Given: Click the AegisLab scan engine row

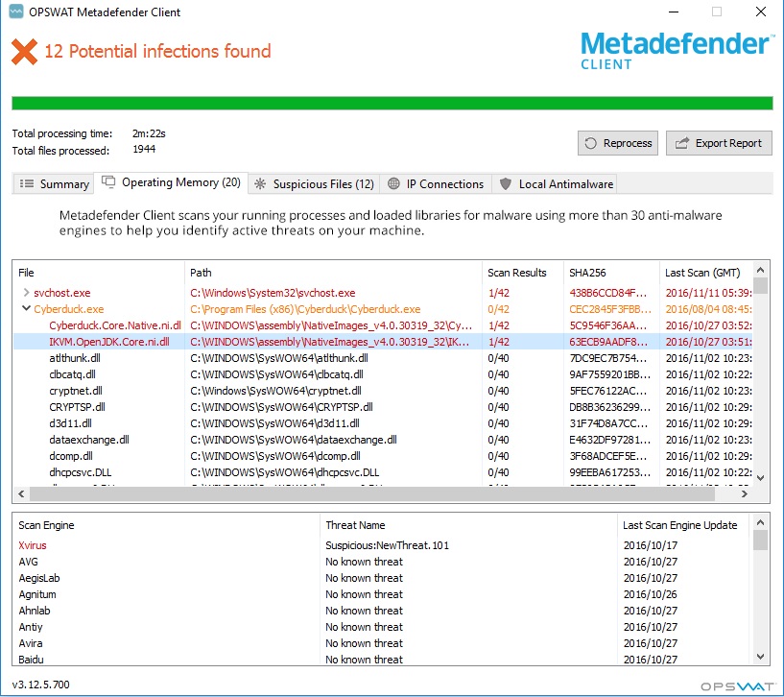Looking at the screenshot, I should tap(383, 578).
